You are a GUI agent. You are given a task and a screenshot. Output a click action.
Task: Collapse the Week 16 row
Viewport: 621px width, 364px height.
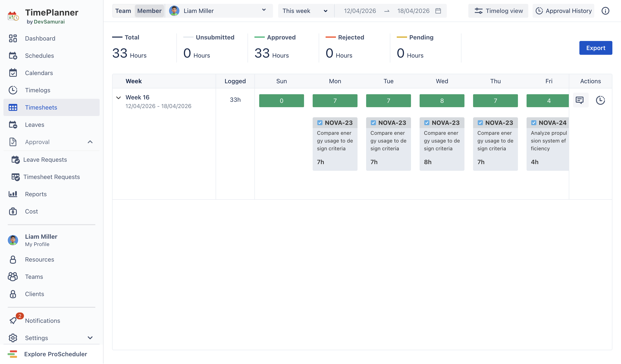[x=118, y=98]
